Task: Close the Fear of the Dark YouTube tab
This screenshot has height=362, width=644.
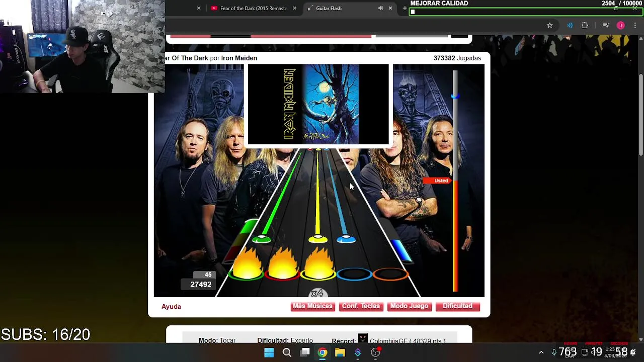Action: 294,8
